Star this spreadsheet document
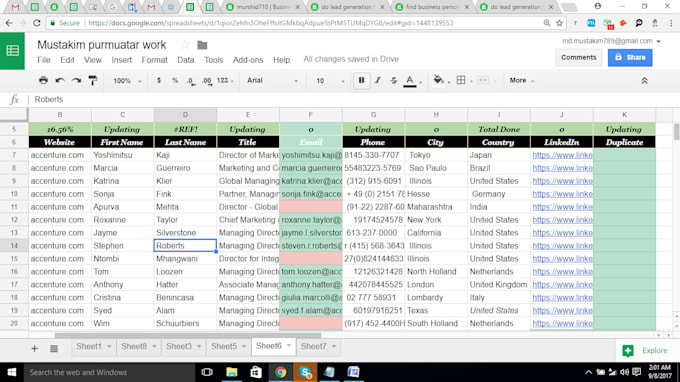This screenshot has height=382, width=680. [185, 45]
